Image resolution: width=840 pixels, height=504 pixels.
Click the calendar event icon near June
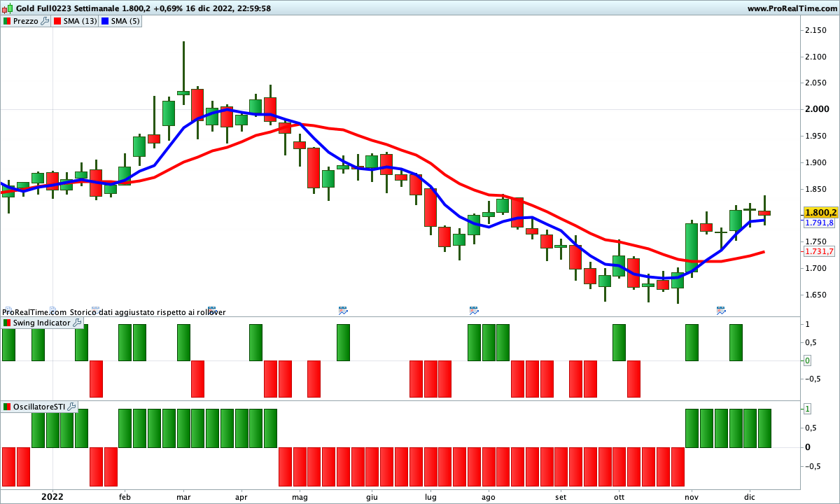pos(343,309)
